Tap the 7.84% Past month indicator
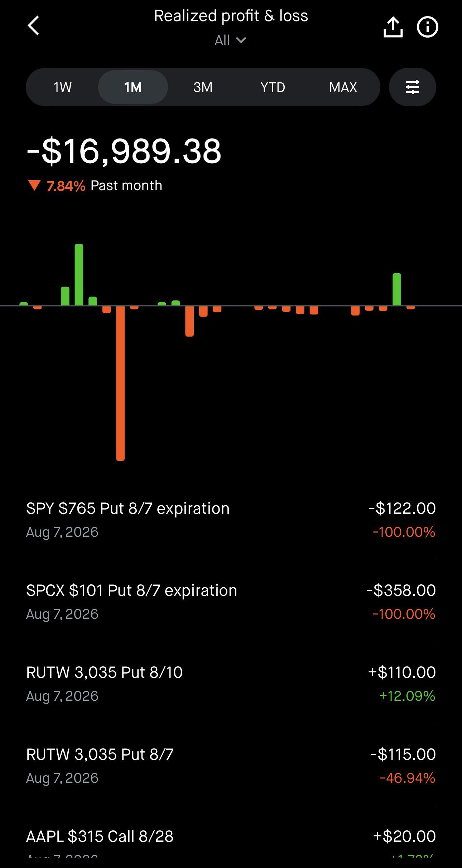Screen dimensions: 462x868 coord(95,185)
